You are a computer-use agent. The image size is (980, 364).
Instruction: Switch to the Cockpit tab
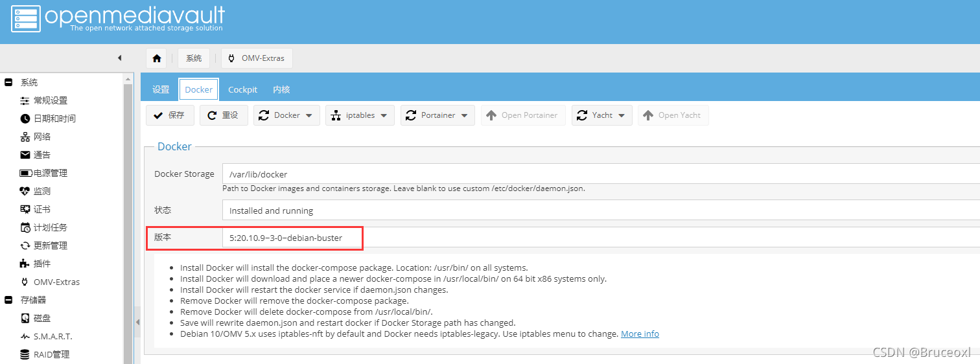242,89
